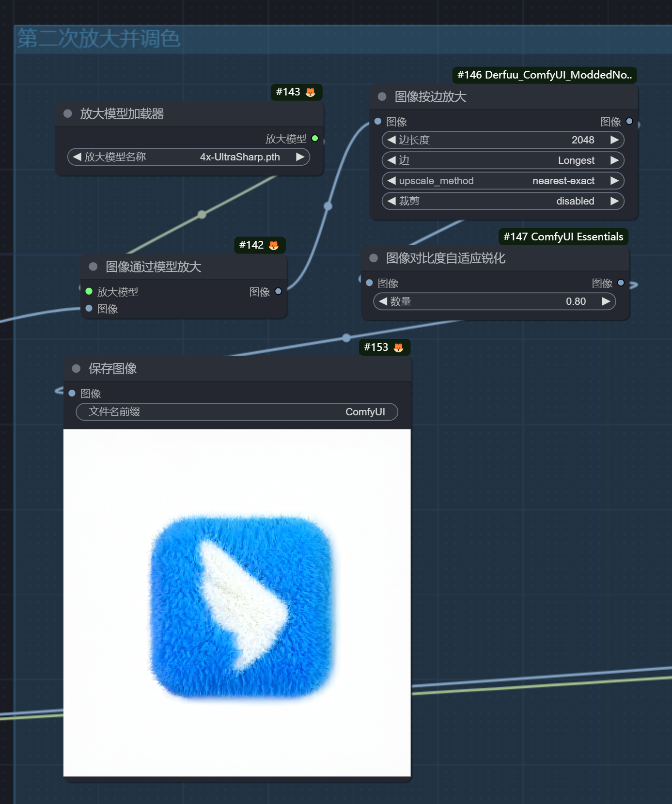Click the 图像 input socket on 保存图像 node
The image size is (672, 804).
pyautogui.click(x=72, y=393)
